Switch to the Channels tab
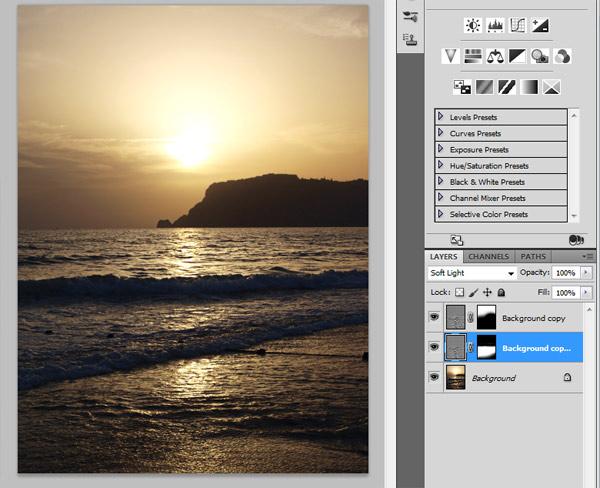 coord(489,257)
